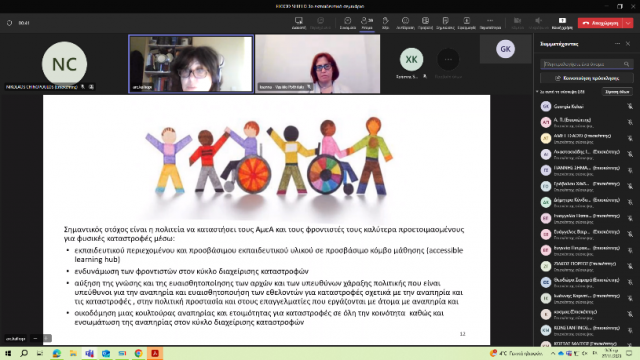Close the Συμμετέχοντες participants panel
Viewport: 640px width, 360px height.
point(628,44)
